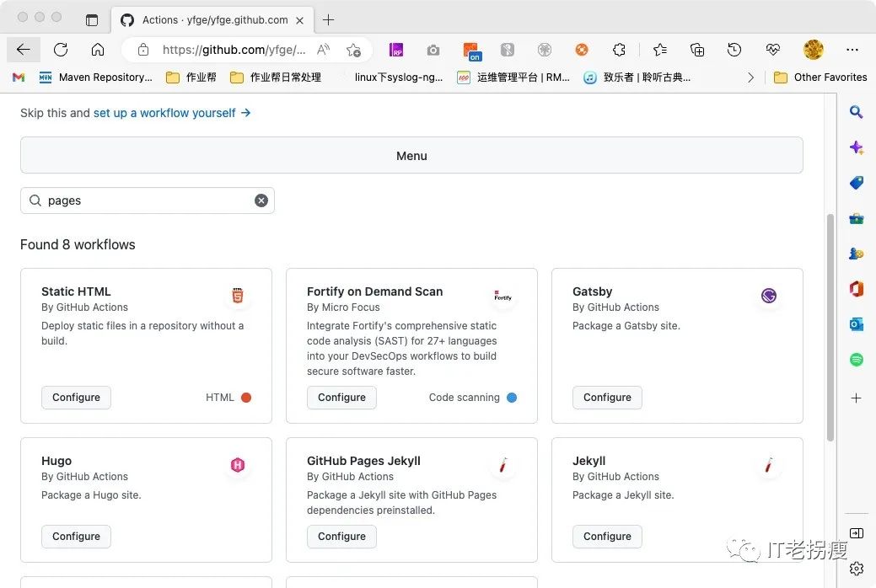Click the Static HTML card title
The height and width of the screenshot is (588, 876).
click(x=76, y=291)
